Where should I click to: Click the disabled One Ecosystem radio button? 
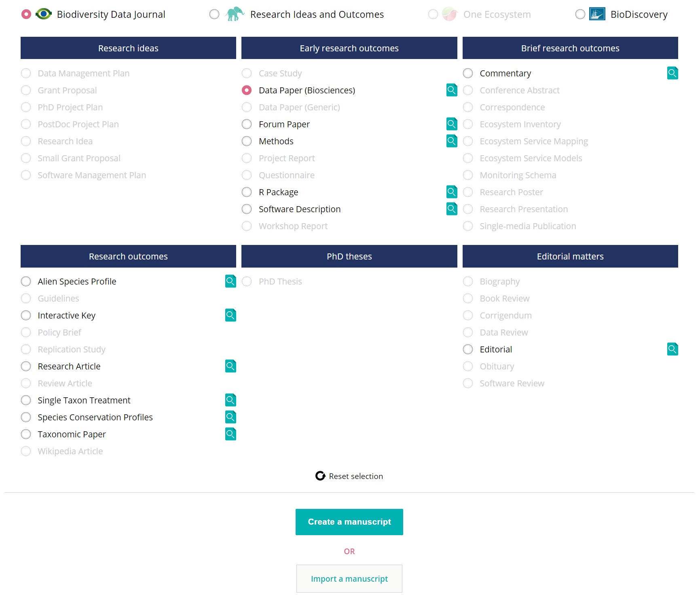point(433,14)
